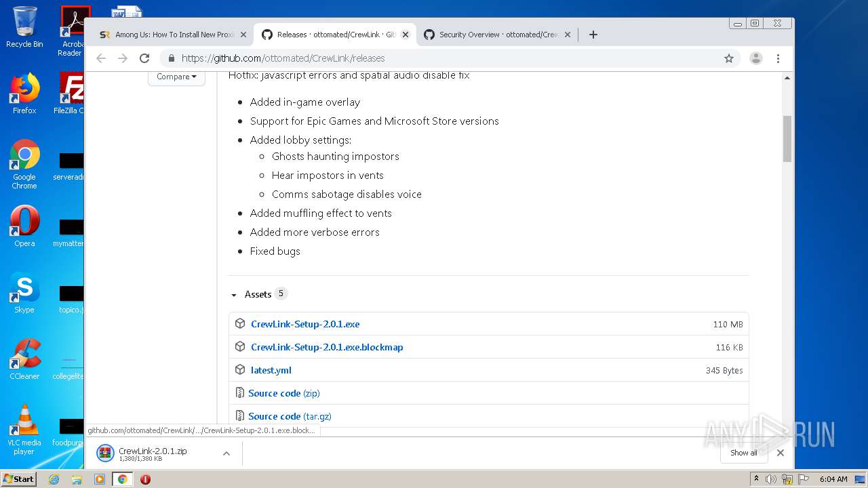Image resolution: width=868 pixels, height=488 pixels.
Task: Close the Releases CrewLink tab
Action: point(406,35)
